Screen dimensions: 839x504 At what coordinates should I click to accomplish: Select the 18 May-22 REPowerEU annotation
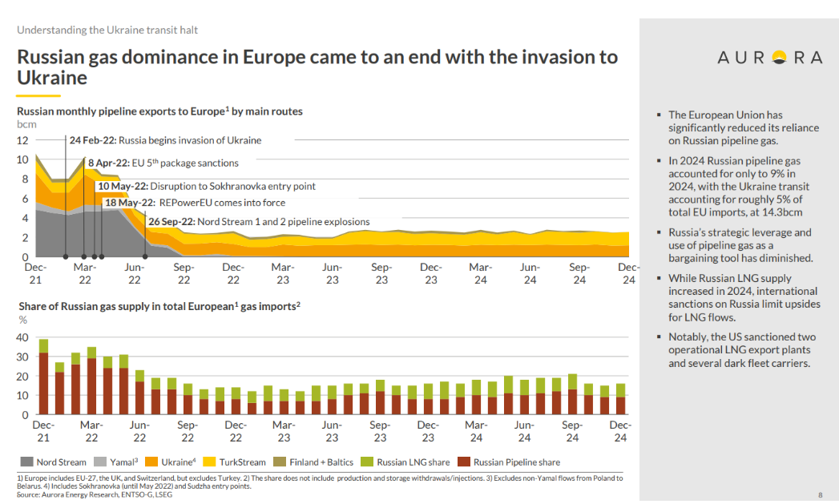195,203
